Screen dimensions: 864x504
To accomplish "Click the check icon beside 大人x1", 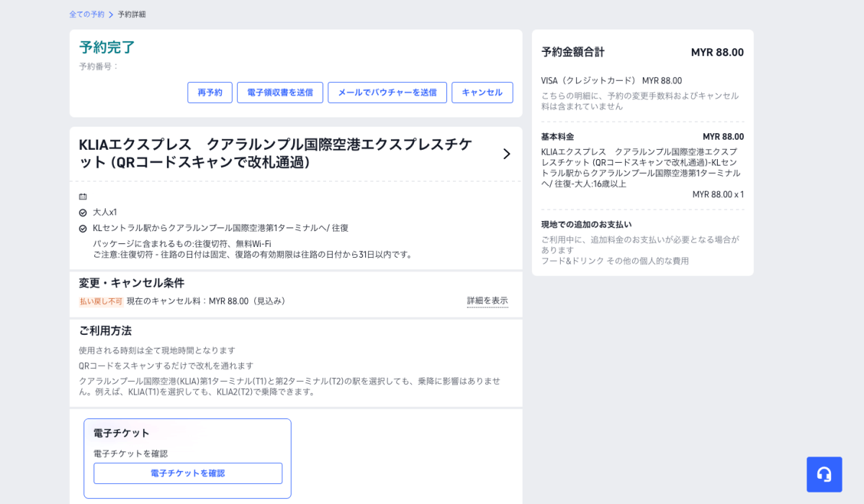I will [83, 212].
